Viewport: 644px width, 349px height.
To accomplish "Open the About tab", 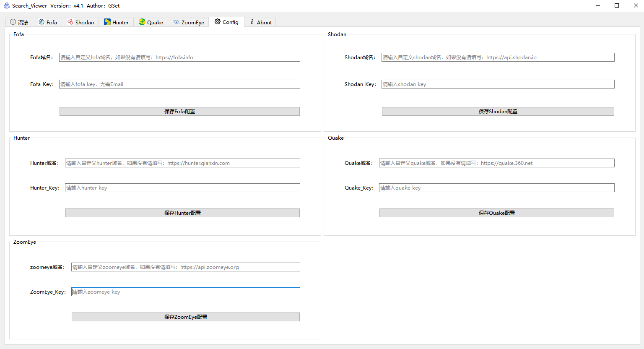I will tap(260, 22).
